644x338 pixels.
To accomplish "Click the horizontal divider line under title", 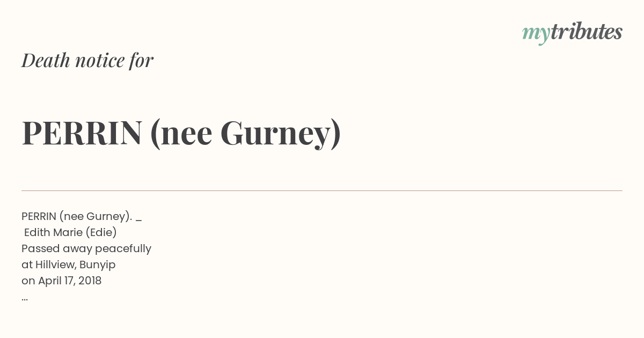I will click(x=322, y=190).
